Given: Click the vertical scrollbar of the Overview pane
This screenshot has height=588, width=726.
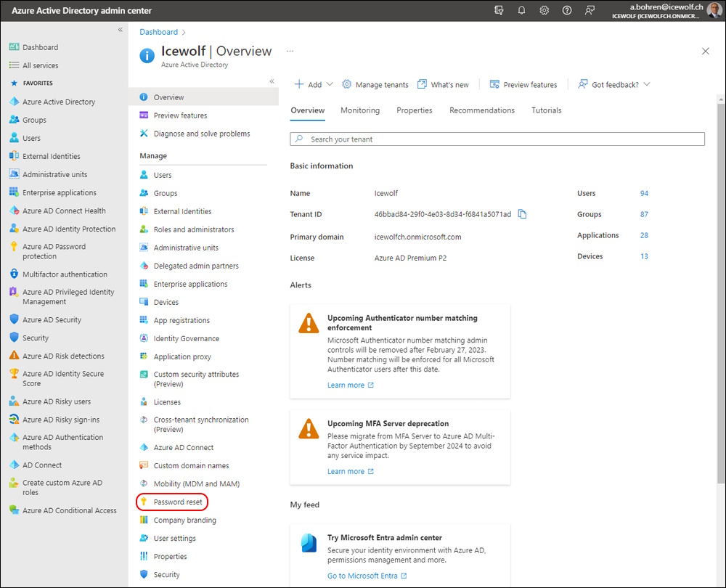Looking at the screenshot, I should point(720,292).
